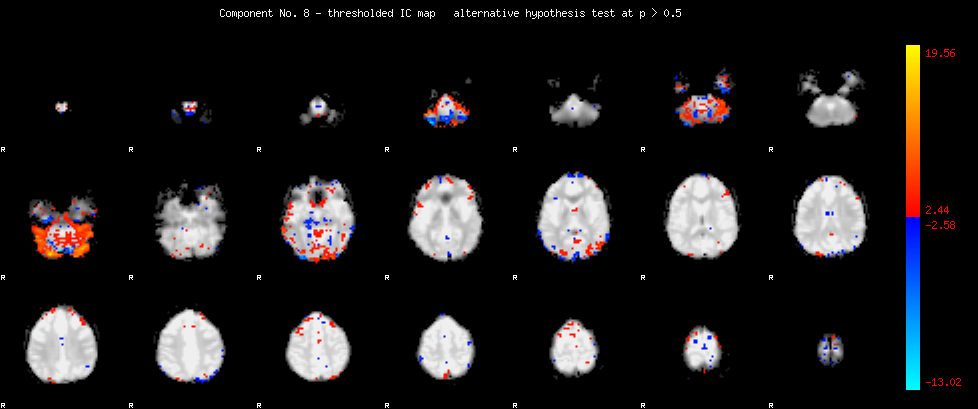Click the cerebellum slice with large orange activation

[x=62, y=228]
